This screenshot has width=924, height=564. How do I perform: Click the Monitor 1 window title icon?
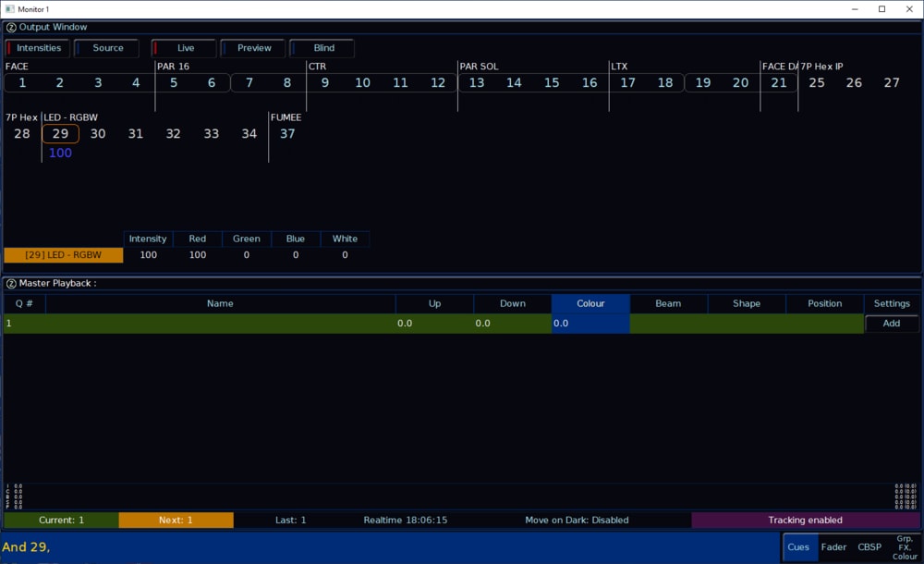10,8
